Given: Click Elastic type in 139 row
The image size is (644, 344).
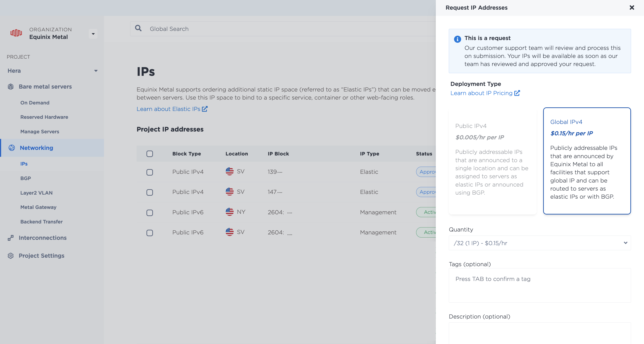Looking at the screenshot, I should pyautogui.click(x=369, y=172).
